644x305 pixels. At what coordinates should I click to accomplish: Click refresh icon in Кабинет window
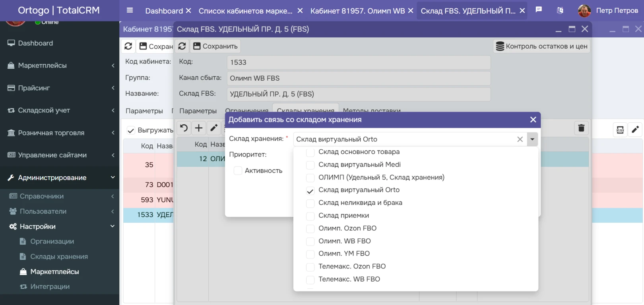(x=128, y=46)
